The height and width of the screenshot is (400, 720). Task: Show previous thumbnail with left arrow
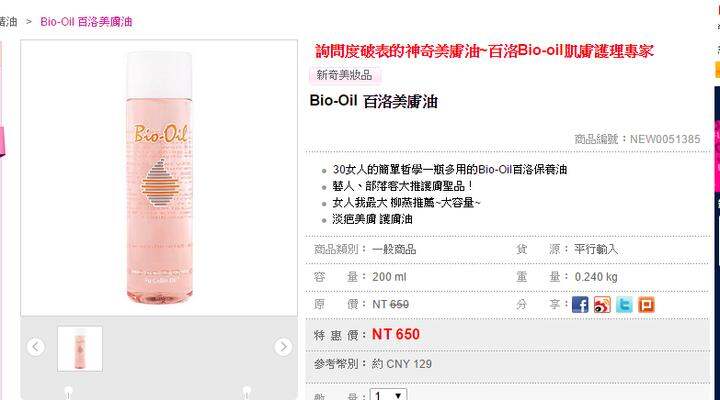click(x=36, y=347)
